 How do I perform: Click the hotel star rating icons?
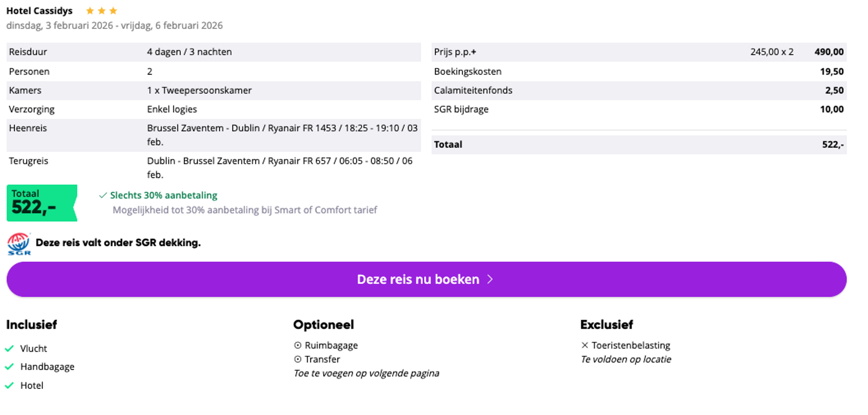pyautogui.click(x=101, y=11)
